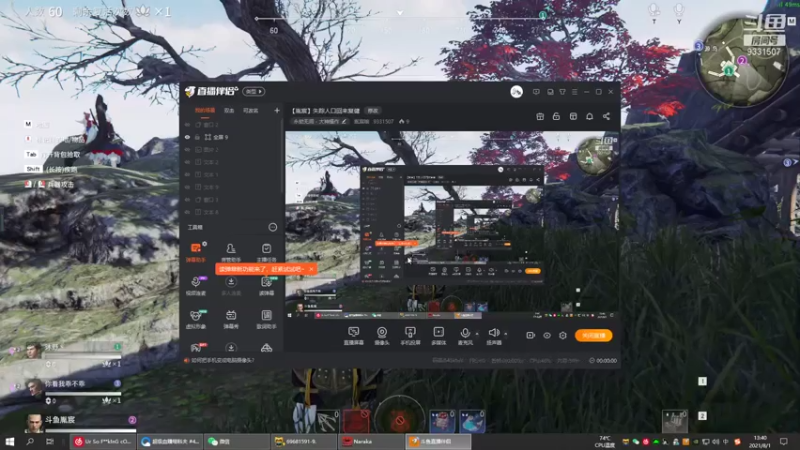Click the stream preview canvas
This screenshot has height=450, width=800.
pos(452,226)
